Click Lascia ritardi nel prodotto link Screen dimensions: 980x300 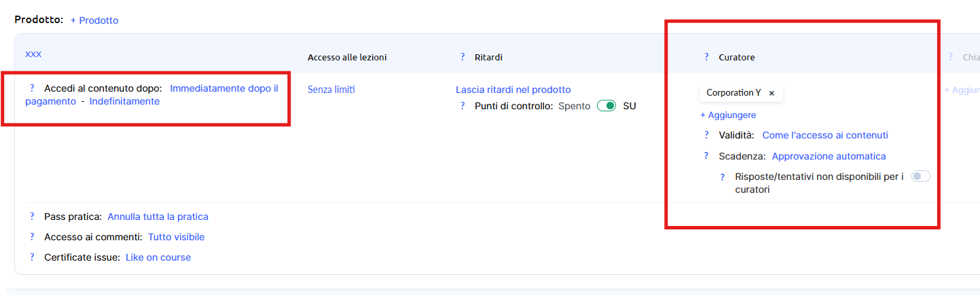[x=513, y=90]
